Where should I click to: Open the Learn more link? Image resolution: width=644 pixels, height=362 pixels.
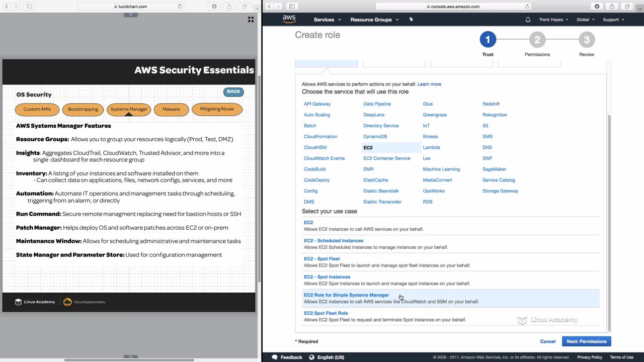pos(429,84)
